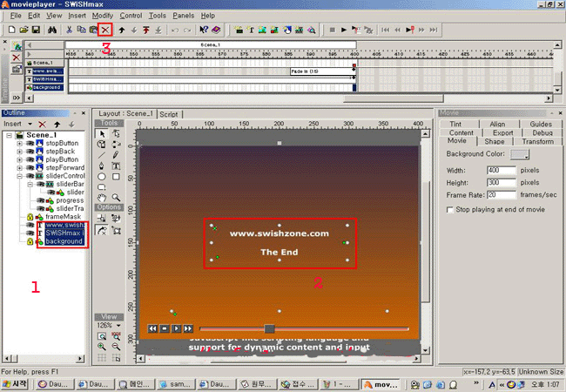The width and height of the screenshot is (566, 392).
Task: Delete effect with timeline red X
Action: tap(17, 57)
